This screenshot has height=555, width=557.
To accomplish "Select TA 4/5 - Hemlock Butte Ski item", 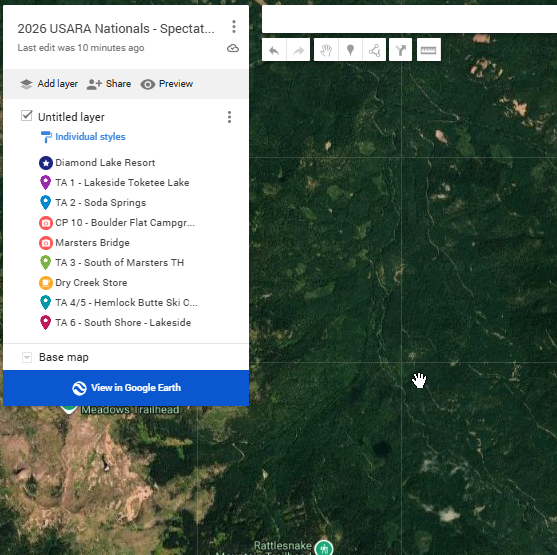I will 126,303.
